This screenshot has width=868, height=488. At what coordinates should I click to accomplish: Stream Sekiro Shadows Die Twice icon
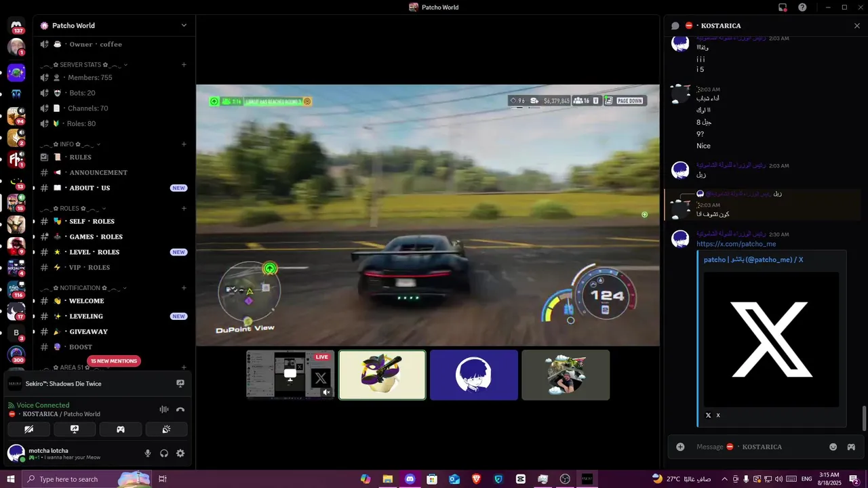coord(180,384)
